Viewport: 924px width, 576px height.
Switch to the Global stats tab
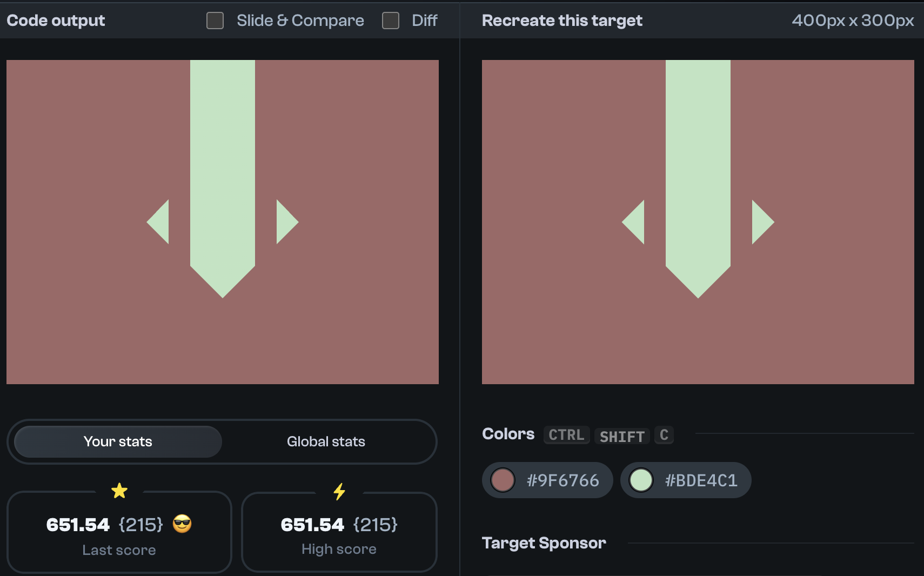pyautogui.click(x=325, y=441)
